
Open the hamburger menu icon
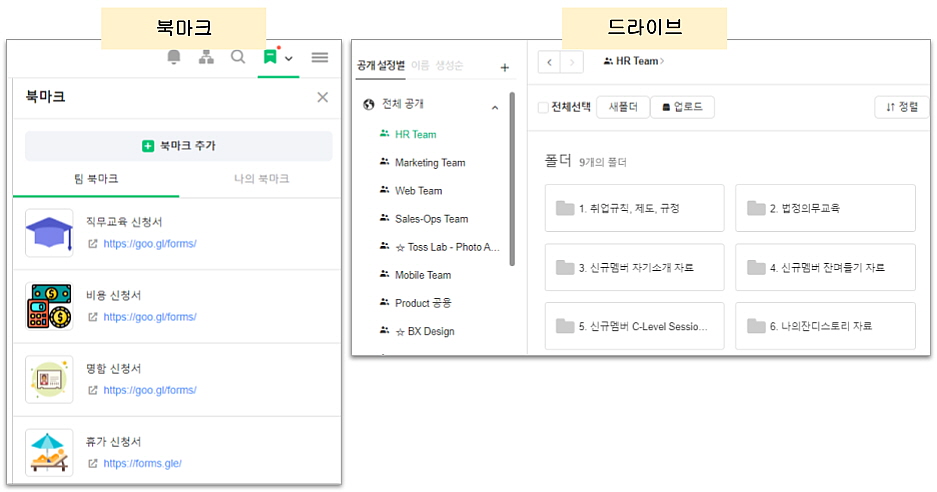[320, 58]
